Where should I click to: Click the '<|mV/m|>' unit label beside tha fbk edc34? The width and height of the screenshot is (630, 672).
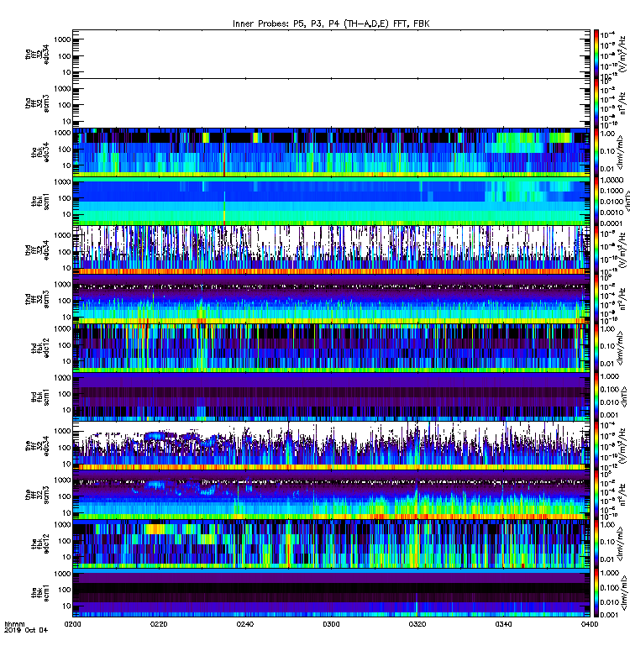click(620, 152)
